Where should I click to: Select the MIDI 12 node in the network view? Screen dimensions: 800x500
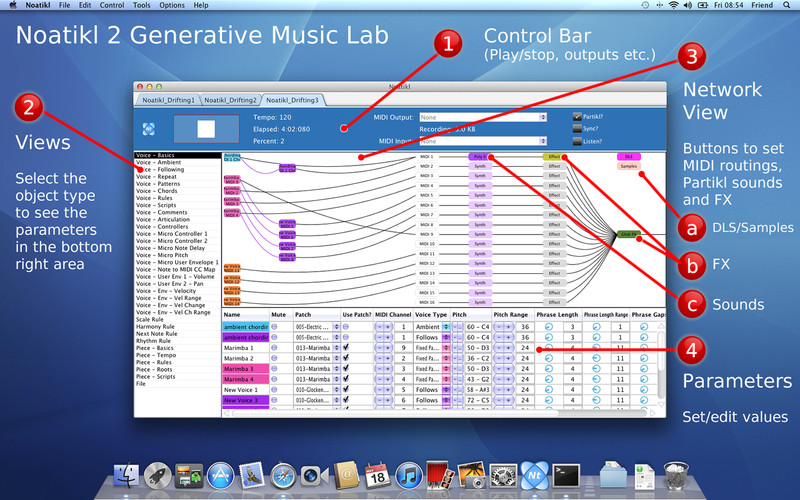pos(427,263)
